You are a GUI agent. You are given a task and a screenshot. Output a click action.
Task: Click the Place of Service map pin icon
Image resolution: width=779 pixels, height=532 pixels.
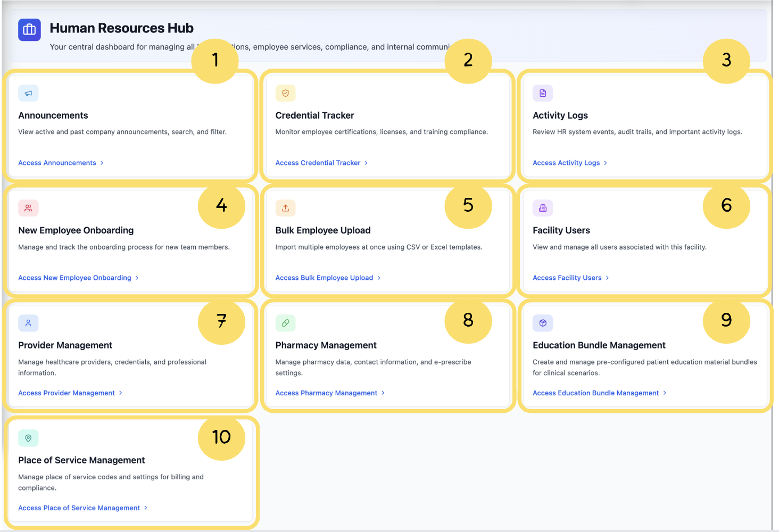[28, 438]
